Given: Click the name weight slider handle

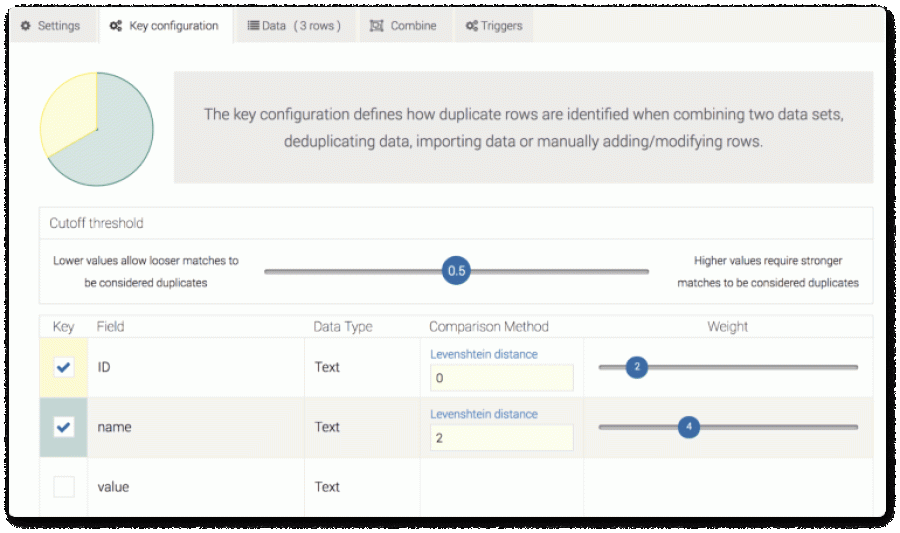Looking at the screenshot, I should point(689,427).
